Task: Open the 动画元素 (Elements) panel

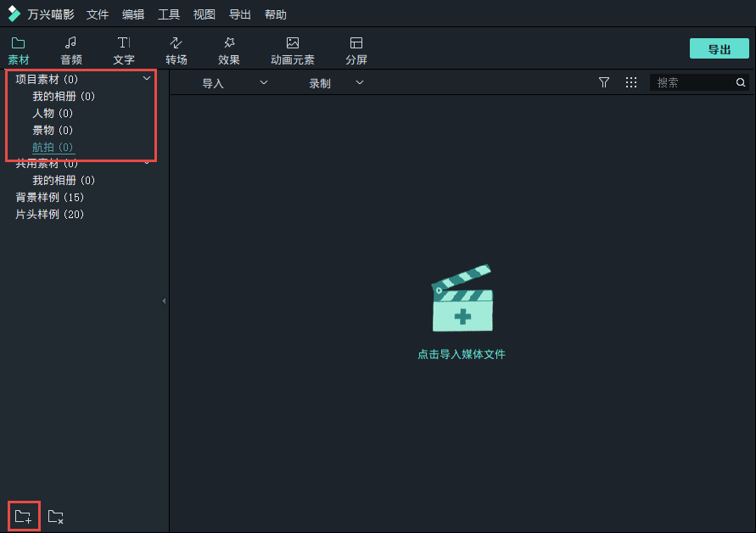Action: (x=292, y=50)
